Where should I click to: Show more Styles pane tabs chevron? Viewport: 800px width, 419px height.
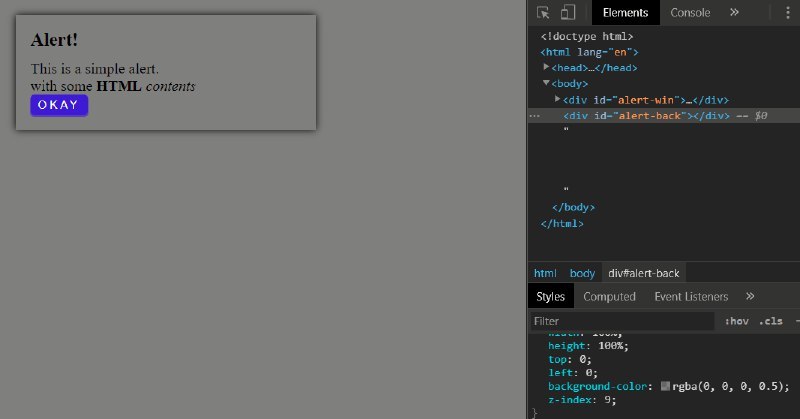[750, 296]
